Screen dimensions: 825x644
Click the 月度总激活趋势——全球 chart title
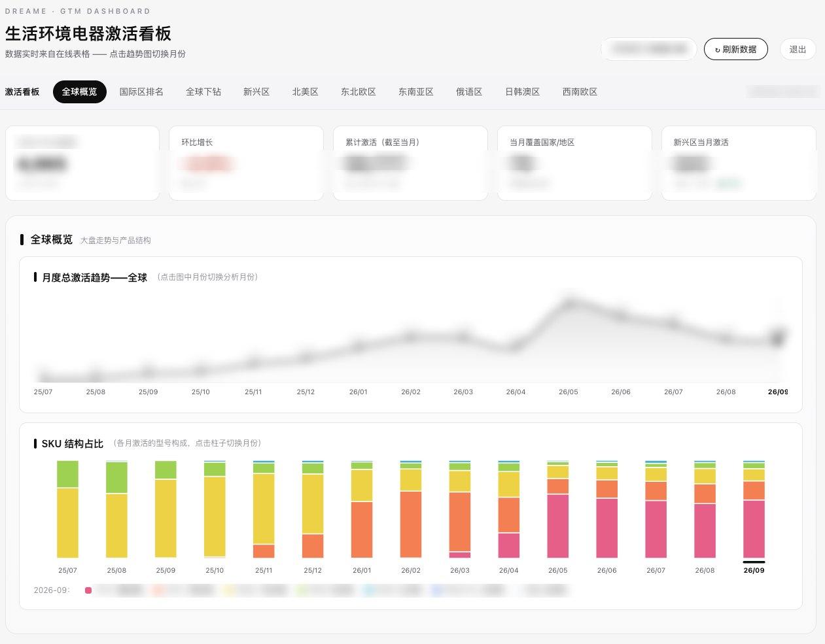coord(95,277)
